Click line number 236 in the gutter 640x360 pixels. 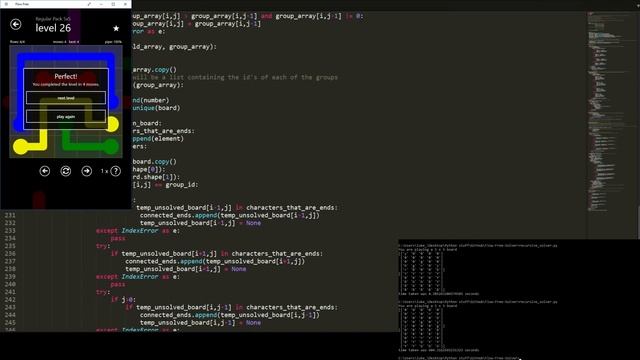coord(10,253)
